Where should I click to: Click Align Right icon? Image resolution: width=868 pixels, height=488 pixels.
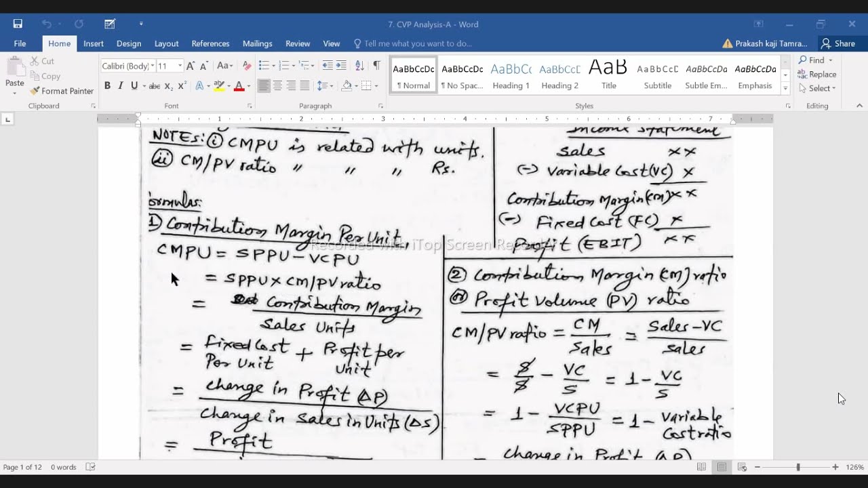coord(291,85)
